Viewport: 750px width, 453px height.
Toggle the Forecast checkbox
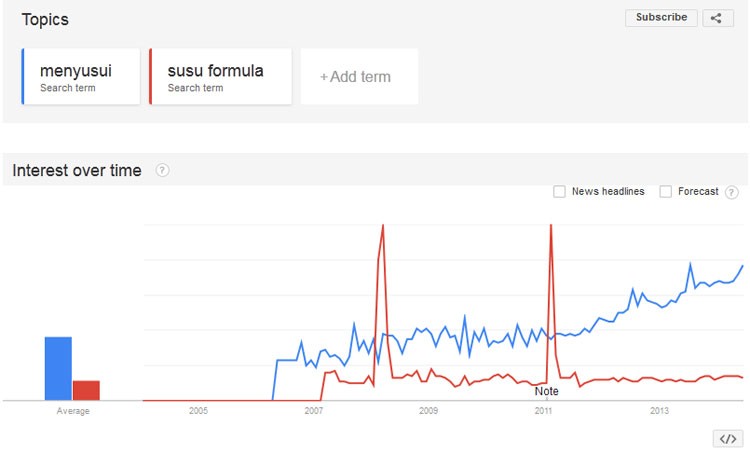pos(666,192)
